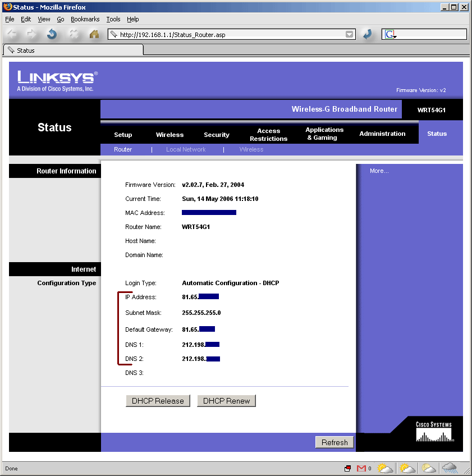The image size is (472, 476).
Task: Click inside the URL address field
Action: point(231,34)
